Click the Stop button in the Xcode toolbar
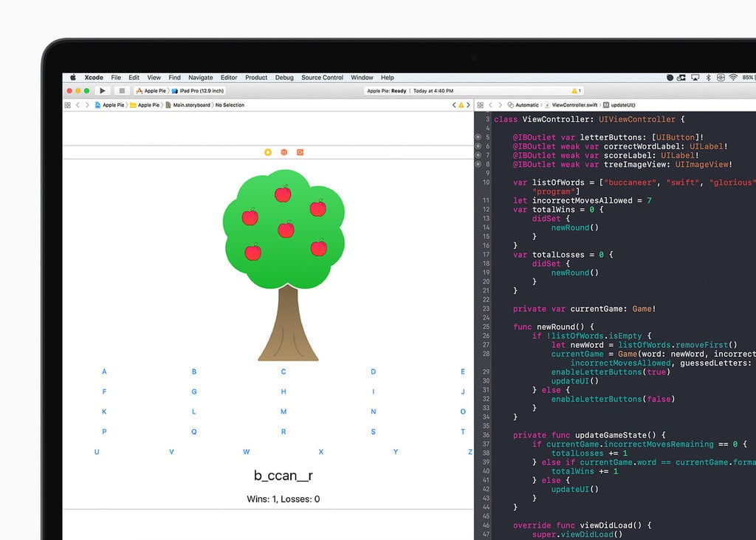756x540 pixels. point(122,90)
